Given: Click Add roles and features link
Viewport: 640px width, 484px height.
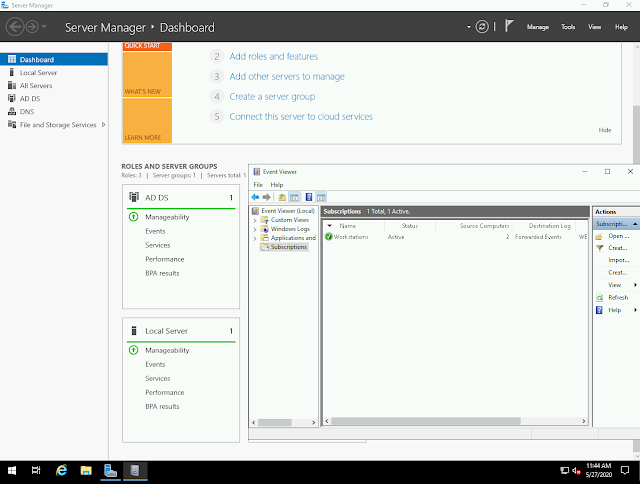Looking at the screenshot, I should coord(273,56).
